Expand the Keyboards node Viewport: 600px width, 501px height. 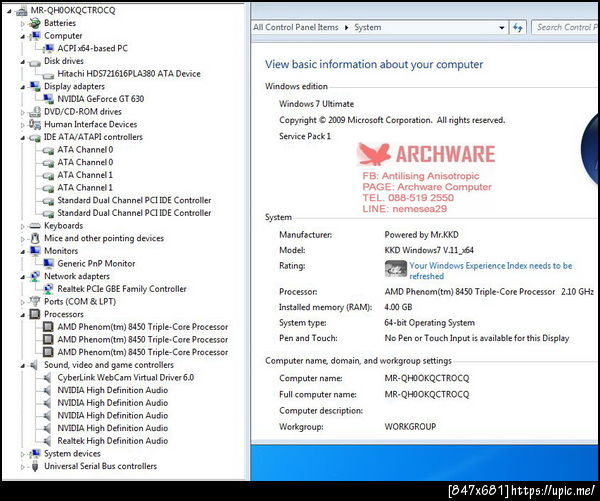(23, 226)
